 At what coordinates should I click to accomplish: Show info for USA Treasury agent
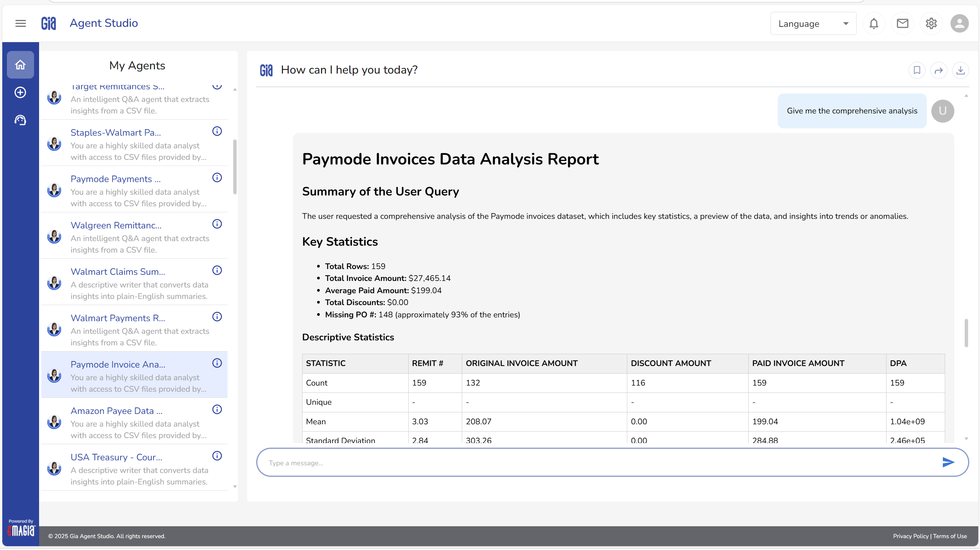[x=217, y=456]
